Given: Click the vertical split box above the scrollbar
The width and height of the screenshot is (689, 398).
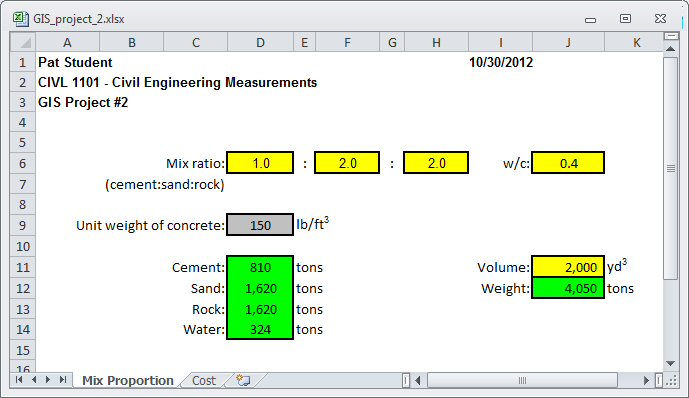Looking at the screenshot, I should (671, 36).
